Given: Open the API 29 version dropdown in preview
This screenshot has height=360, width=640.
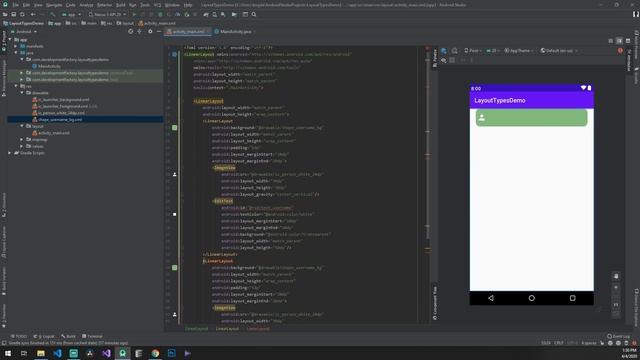Looking at the screenshot, I should point(493,51).
